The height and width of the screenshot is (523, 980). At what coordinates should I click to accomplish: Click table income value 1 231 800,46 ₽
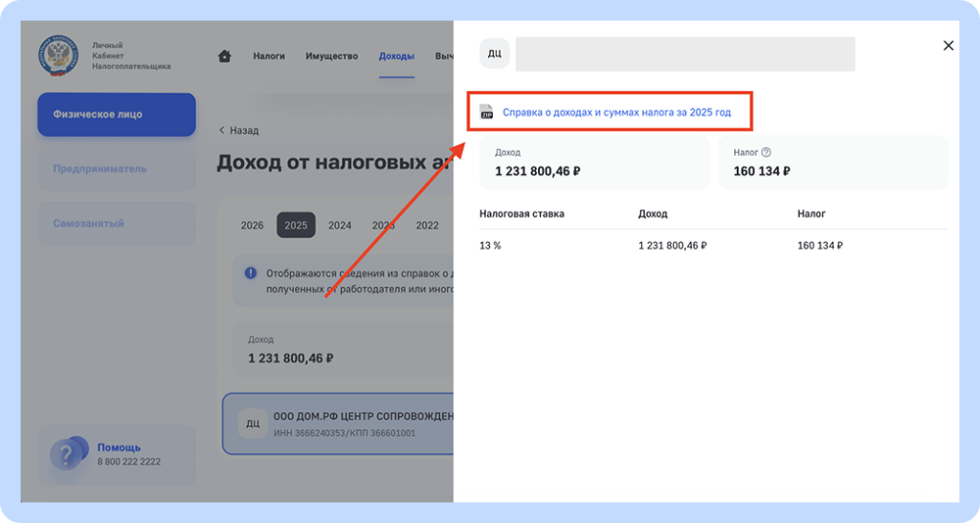(x=673, y=246)
